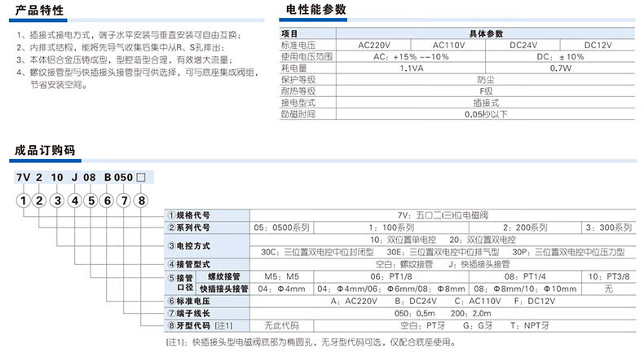Click the AC110V cell in 标准电压 row
This screenshot has height=353, width=644.
[448, 45]
